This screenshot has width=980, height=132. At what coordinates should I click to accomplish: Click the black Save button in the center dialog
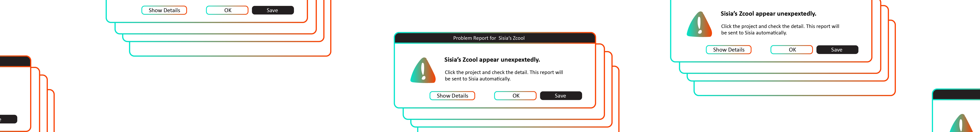[x=560, y=96]
